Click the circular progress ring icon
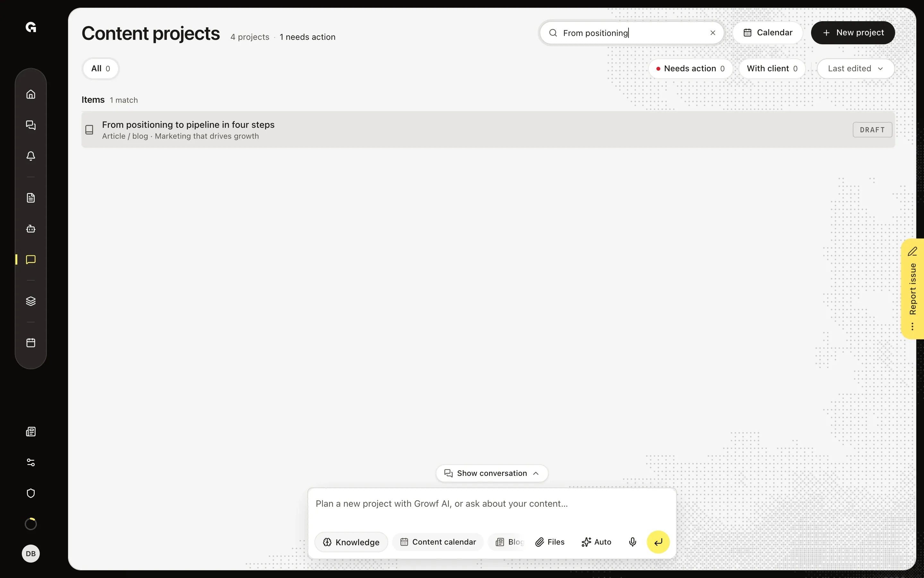This screenshot has height=578, width=924. pos(31,524)
